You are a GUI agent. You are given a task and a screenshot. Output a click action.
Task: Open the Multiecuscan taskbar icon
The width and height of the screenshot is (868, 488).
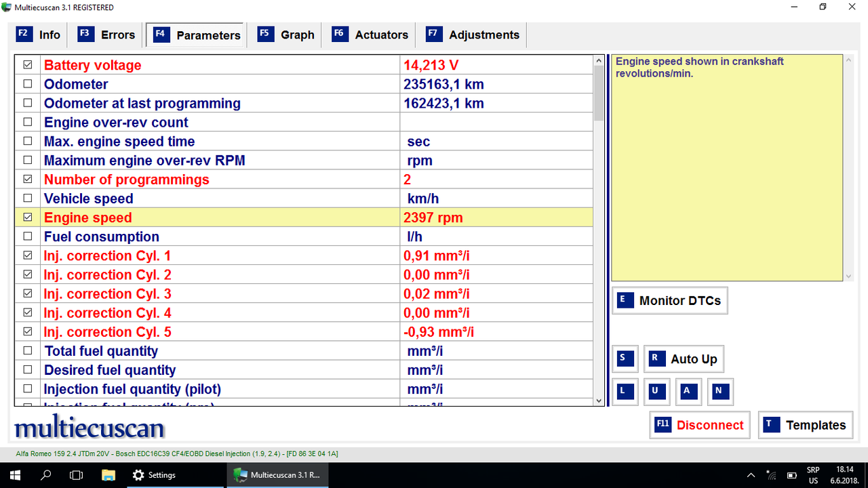click(277, 474)
